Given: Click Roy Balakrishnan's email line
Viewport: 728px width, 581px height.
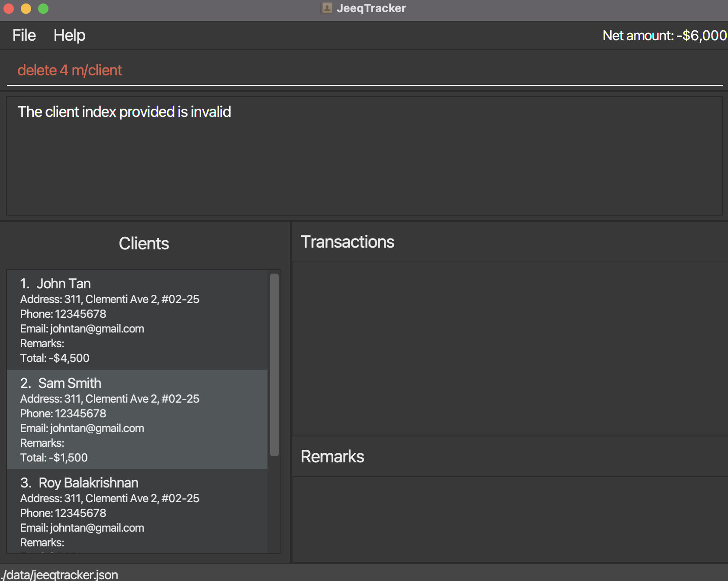Looking at the screenshot, I should tap(82, 528).
